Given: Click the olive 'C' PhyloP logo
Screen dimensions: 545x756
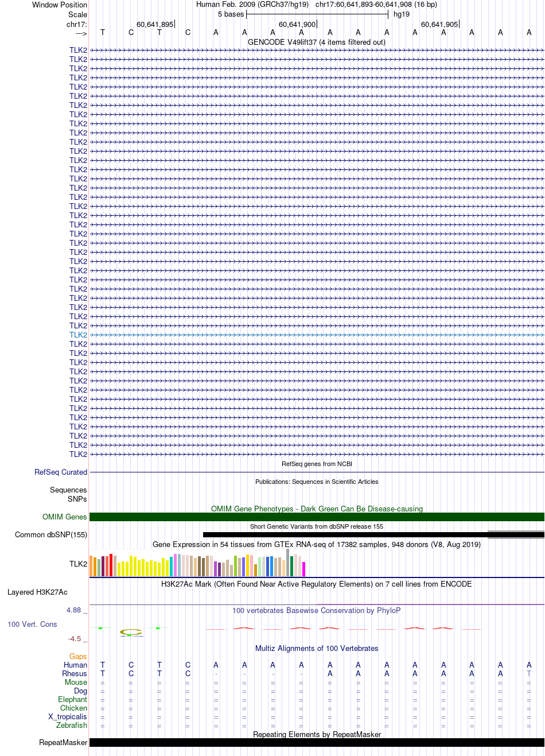Looking at the screenshot, I should 131,632.
